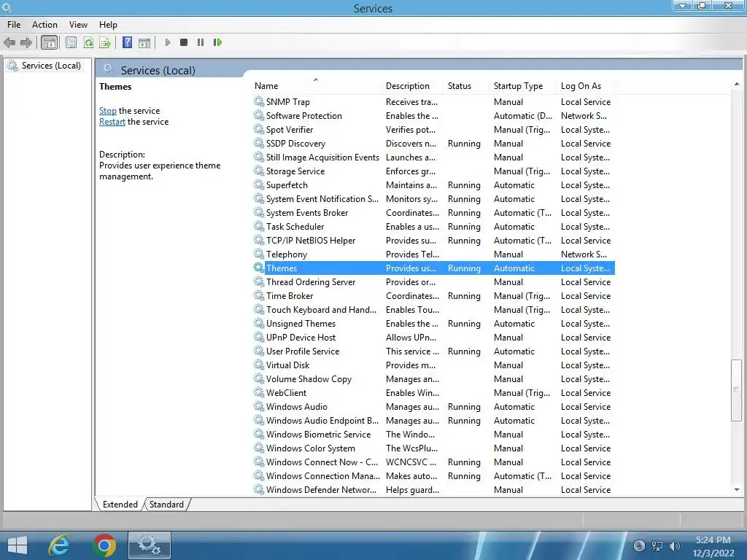Open the Help toolbar icon
747x560 pixels.
(x=127, y=42)
